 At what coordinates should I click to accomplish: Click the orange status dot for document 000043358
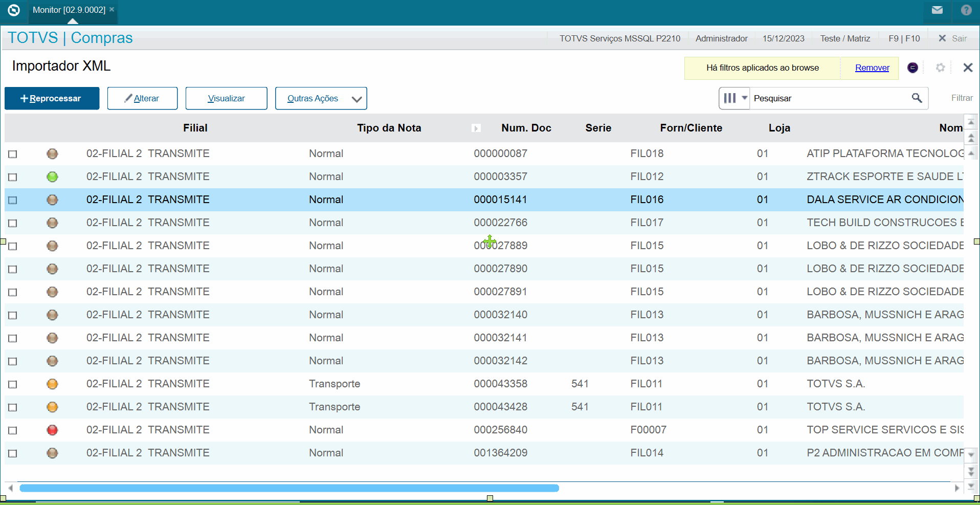click(x=52, y=384)
